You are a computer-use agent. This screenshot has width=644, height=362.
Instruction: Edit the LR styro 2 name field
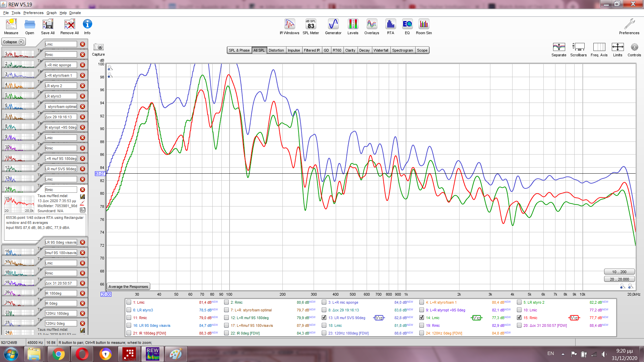(61, 86)
